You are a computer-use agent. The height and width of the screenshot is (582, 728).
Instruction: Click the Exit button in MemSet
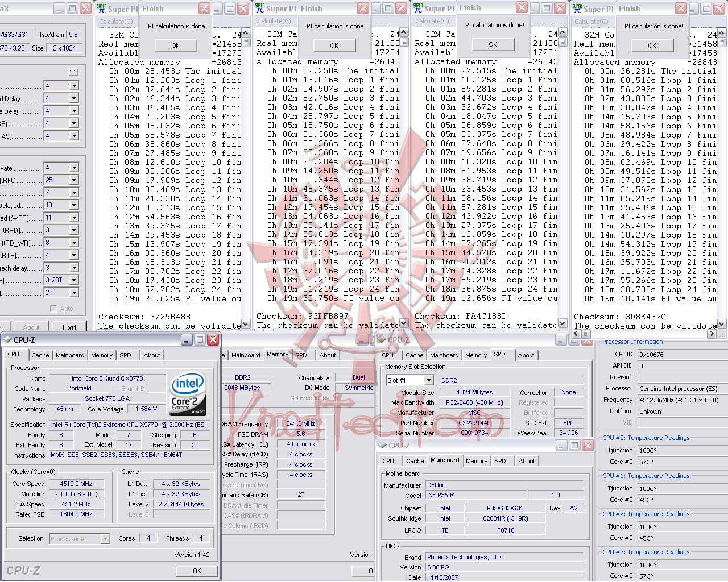[69, 327]
